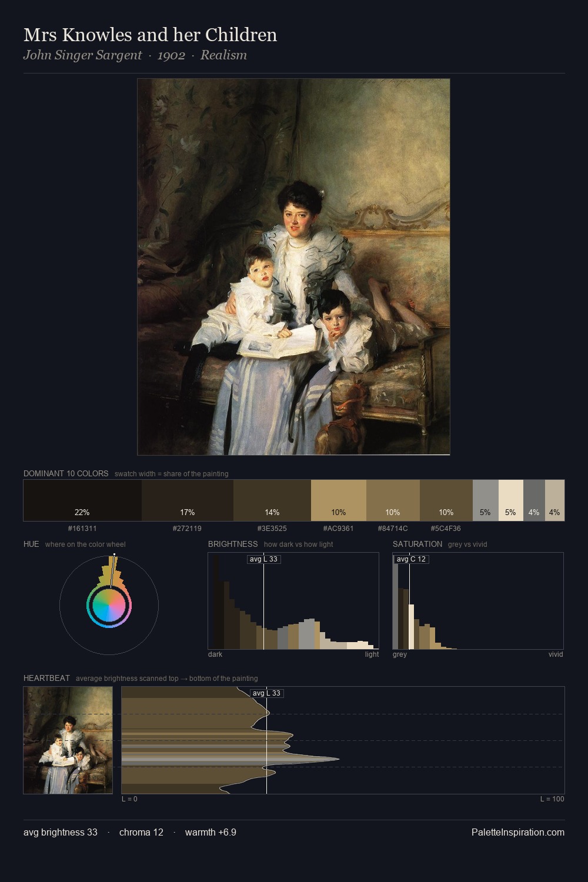Click the avg C 12 label
The height and width of the screenshot is (882, 588).
[411, 559]
